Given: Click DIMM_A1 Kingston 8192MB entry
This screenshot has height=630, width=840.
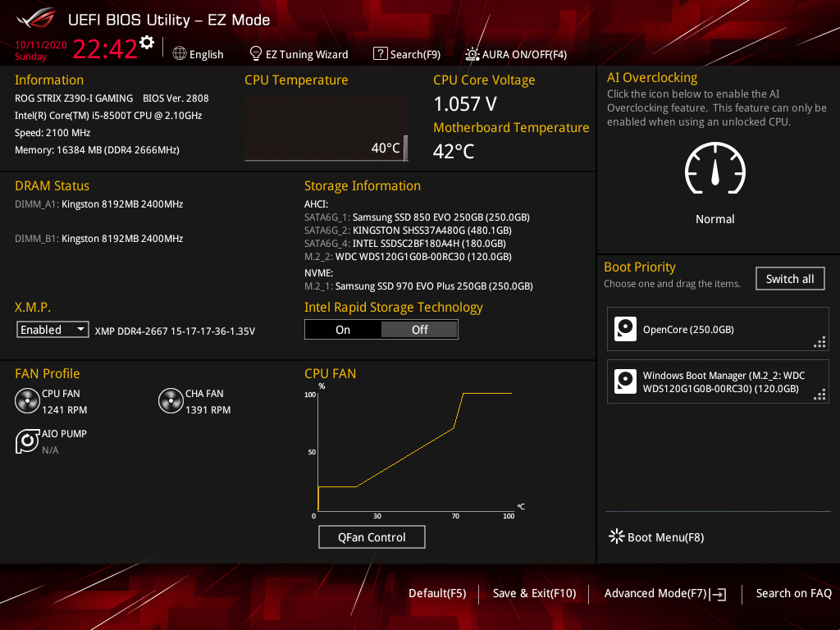Looking at the screenshot, I should tap(99, 204).
